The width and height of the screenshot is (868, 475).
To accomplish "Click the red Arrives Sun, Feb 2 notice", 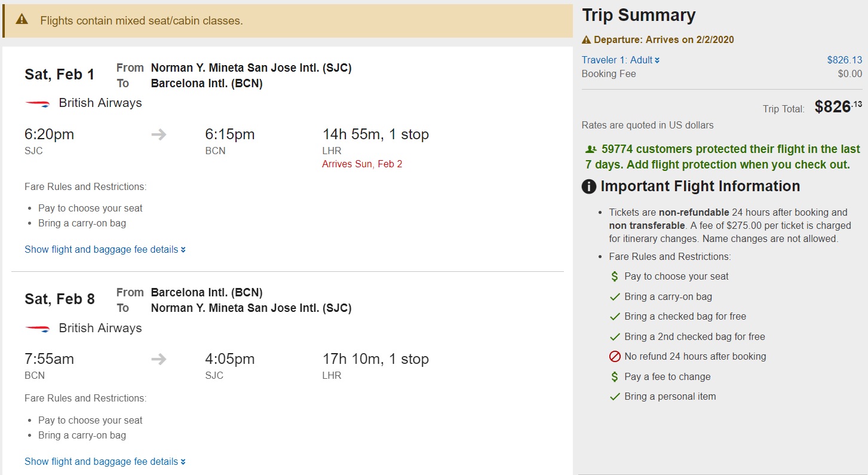I will coord(362,164).
